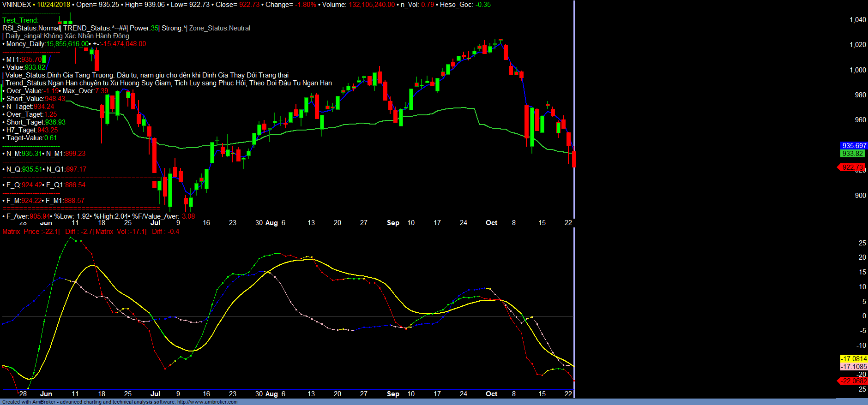Screen dimensions: 868x405
Task: Click the Matrix_Price label in indicator pane
Action: point(21,232)
